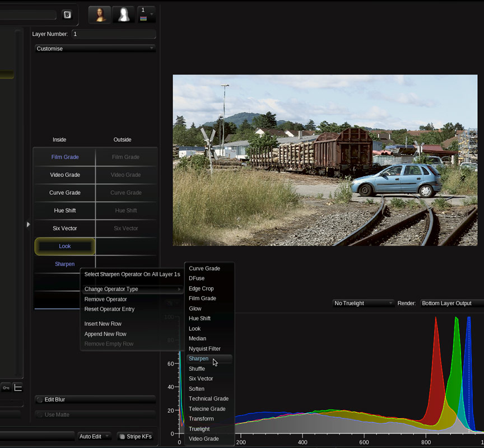Click the Mona Lisa image view icon

pos(100,15)
